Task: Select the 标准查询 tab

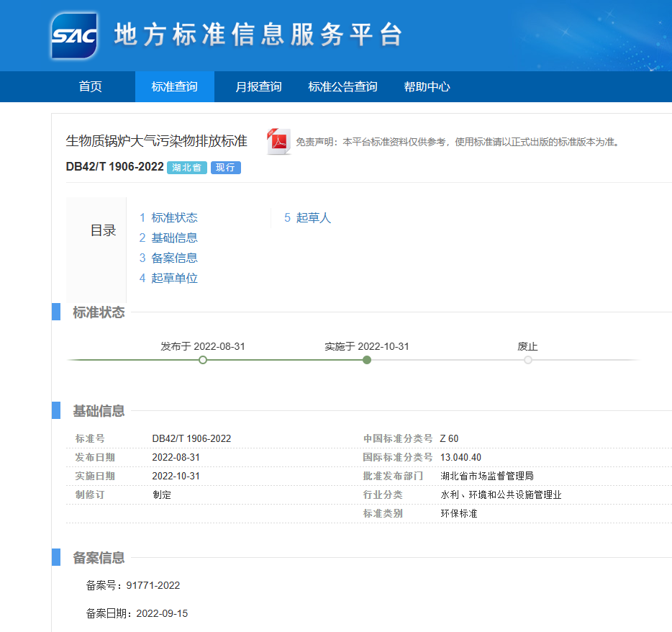Action: [x=174, y=87]
